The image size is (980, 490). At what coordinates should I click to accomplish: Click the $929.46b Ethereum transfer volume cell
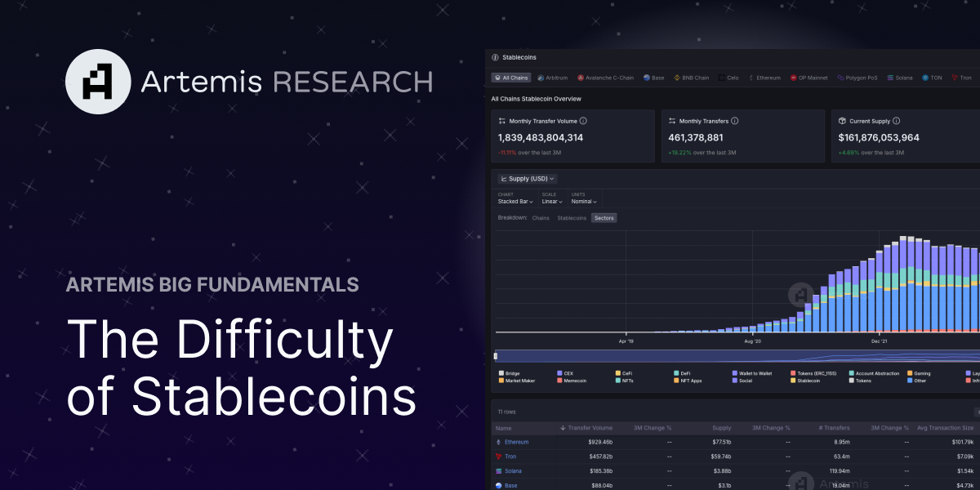[600, 442]
